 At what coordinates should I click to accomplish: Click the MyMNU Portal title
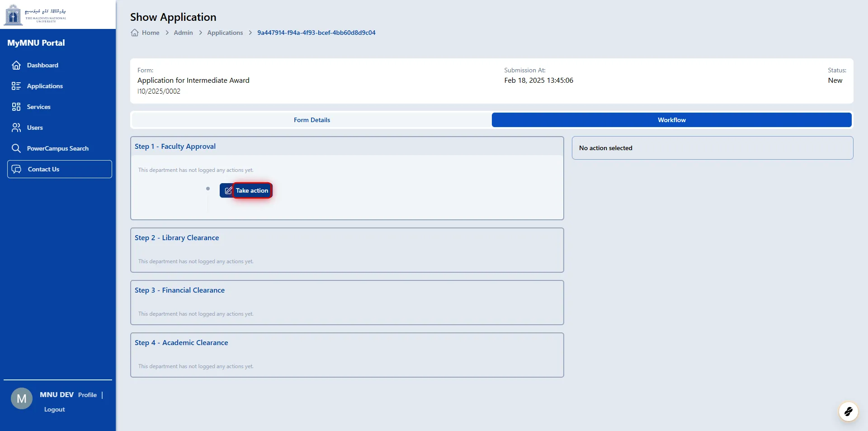pyautogui.click(x=36, y=43)
